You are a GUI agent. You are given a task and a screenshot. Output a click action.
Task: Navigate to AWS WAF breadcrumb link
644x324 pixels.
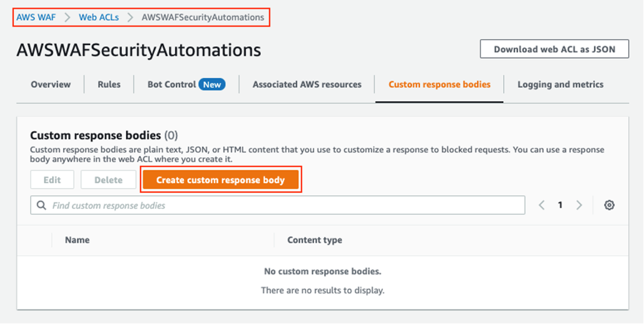click(x=36, y=18)
